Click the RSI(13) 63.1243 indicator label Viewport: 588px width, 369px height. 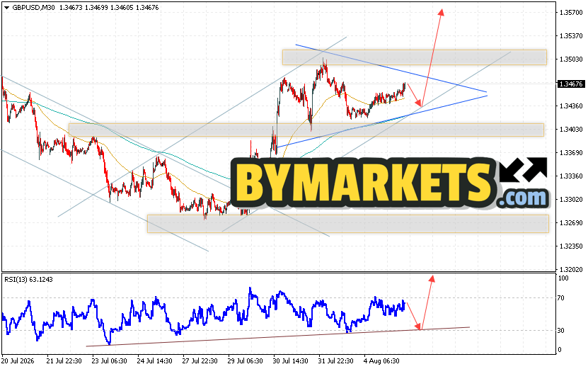pyautogui.click(x=28, y=280)
